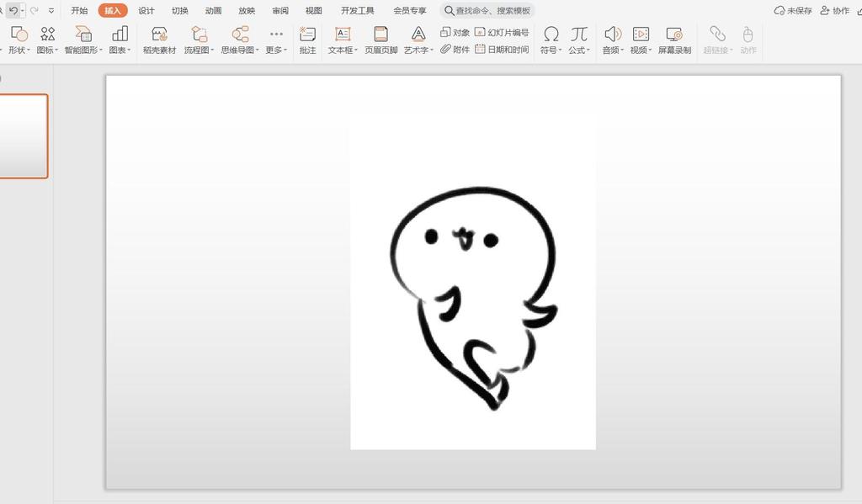
Task: Add a comment using 批注
Action: (307, 39)
